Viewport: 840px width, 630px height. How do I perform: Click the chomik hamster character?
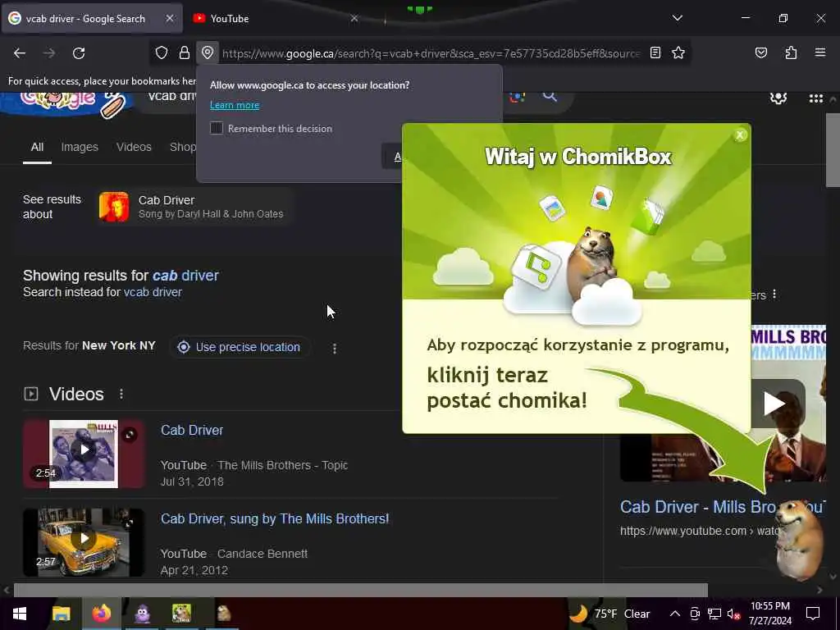[x=801, y=540]
